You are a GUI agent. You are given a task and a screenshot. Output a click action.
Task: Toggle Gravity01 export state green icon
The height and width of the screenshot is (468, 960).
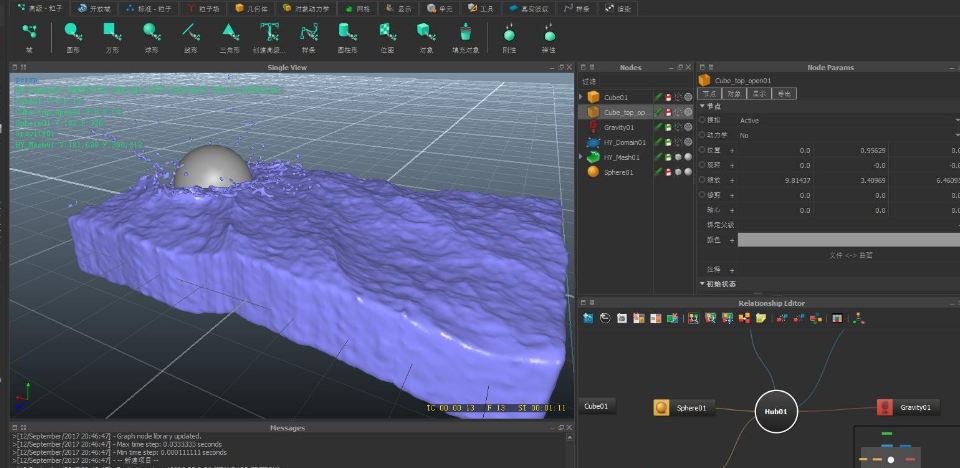pos(668,127)
